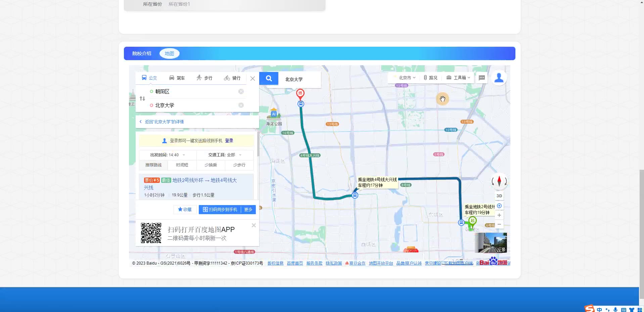This screenshot has height=312, width=644.
Task: Close the QR code app banner
Action: click(x=254, y=225)
